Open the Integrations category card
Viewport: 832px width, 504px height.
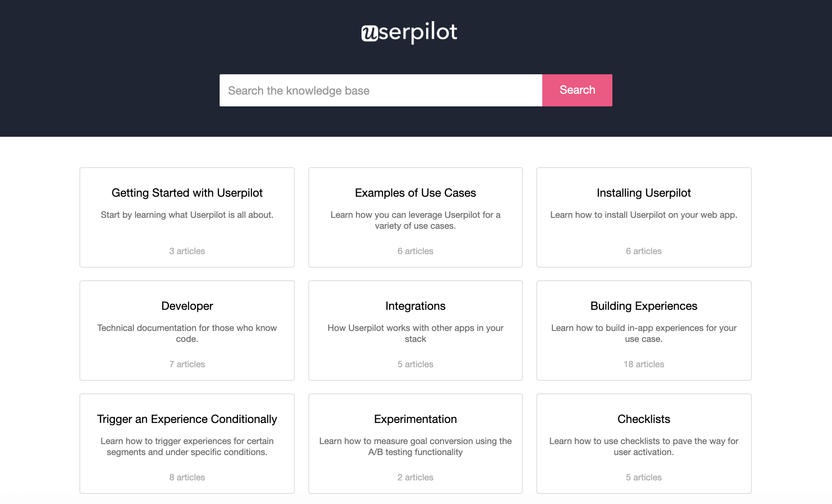[x=415, y=306]
